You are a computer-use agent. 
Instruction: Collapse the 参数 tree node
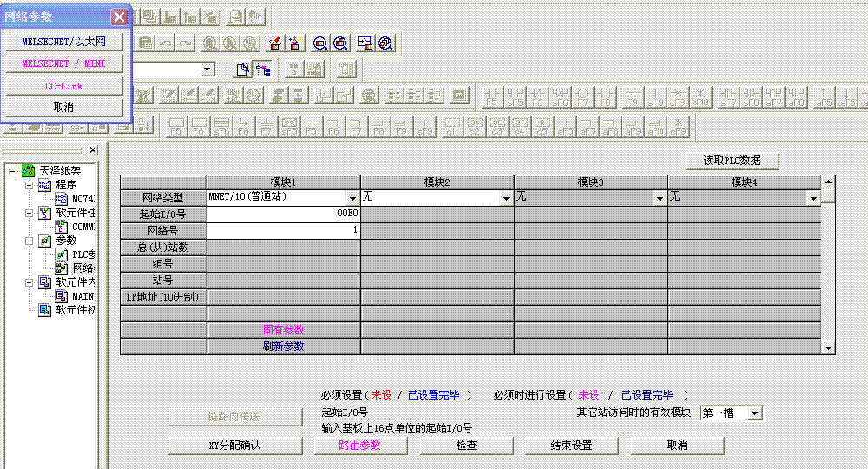[x=29, y=241]
